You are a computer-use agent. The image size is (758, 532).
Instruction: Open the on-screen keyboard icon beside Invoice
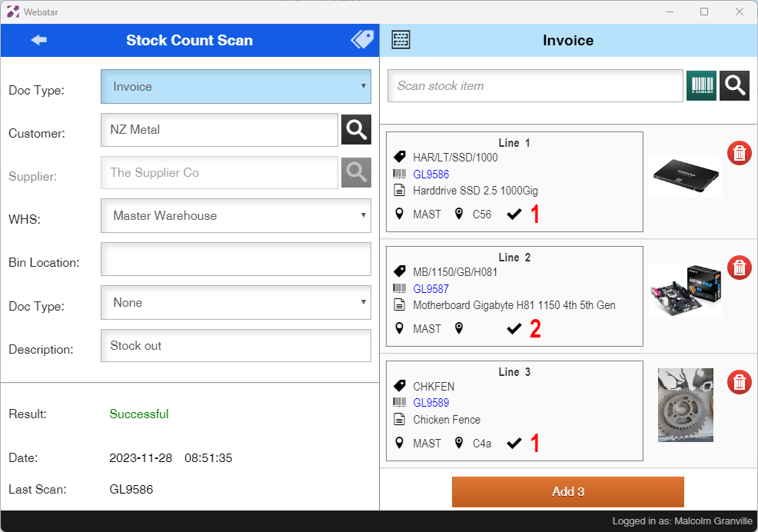point(401,40)
